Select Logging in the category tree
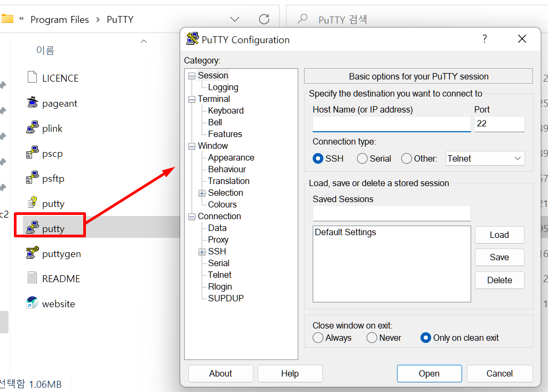The height and width of the screenshot is (392, 548). [224, 87]
